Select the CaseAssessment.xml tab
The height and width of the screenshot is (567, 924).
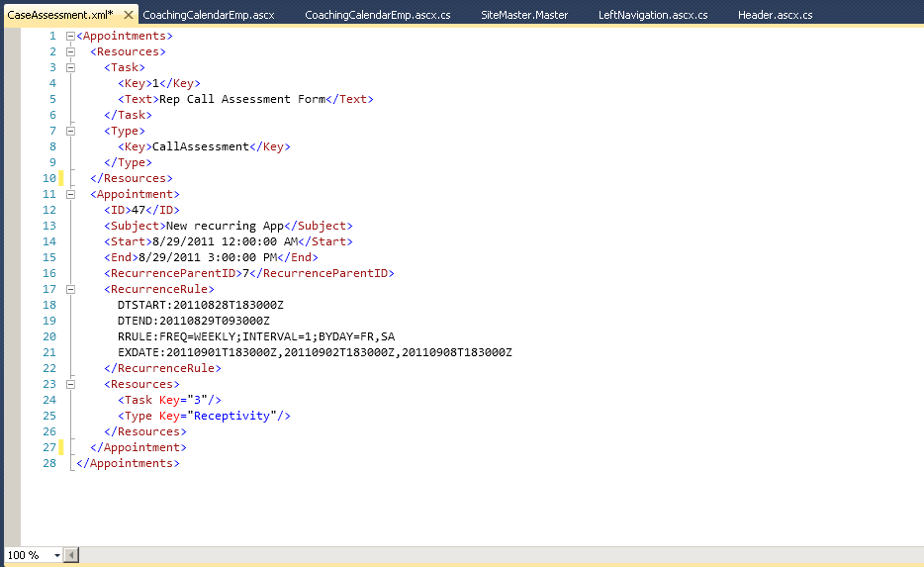60,15
